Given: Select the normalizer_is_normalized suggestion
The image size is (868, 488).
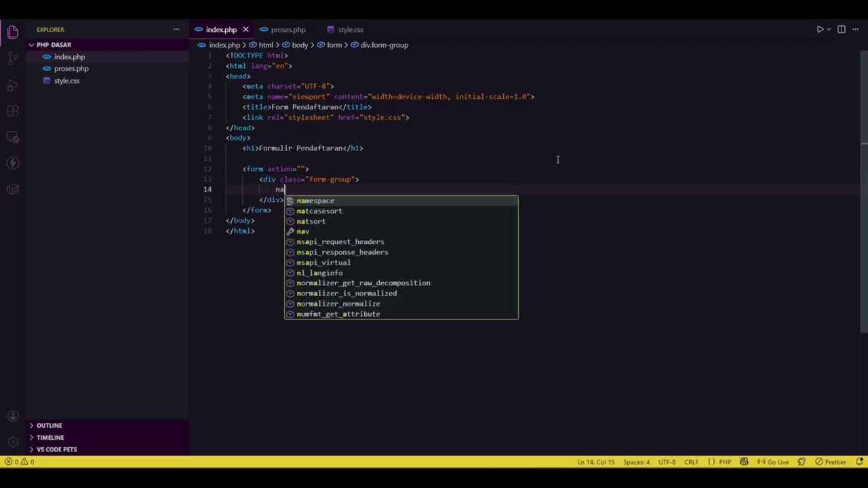Looking at the screenshot, I should pos(401,293).
